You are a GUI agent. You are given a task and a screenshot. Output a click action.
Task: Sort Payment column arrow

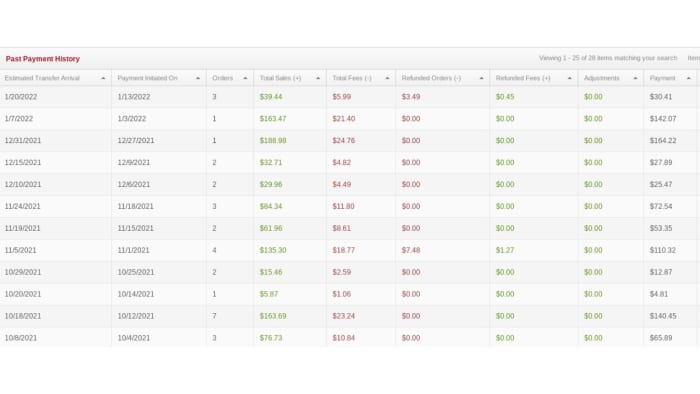(688, 78)
